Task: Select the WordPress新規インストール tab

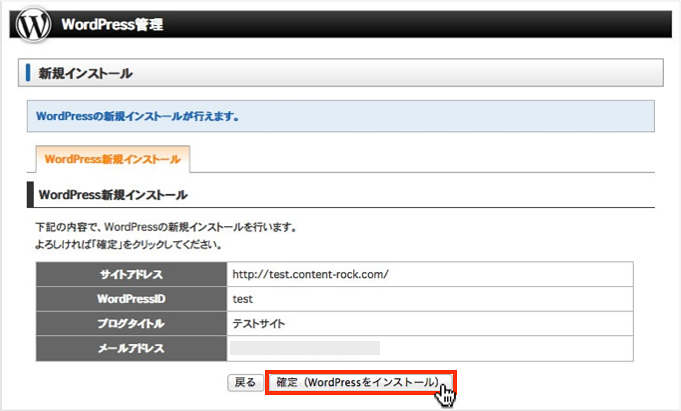Action: point(112,159)
